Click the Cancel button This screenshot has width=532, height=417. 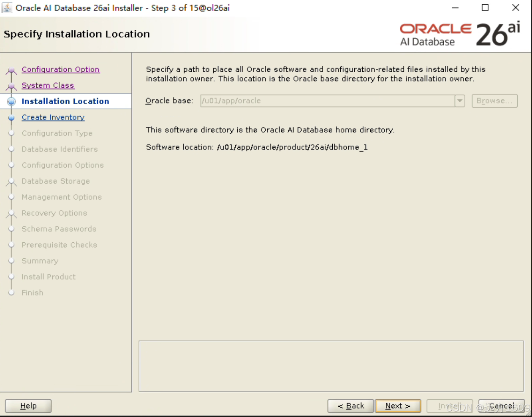502,406
